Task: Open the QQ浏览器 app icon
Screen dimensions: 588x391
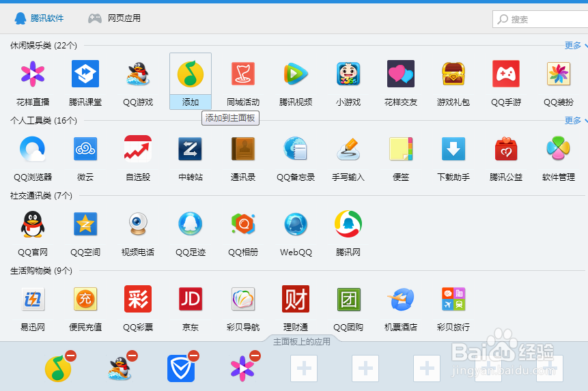Action: 33,149
